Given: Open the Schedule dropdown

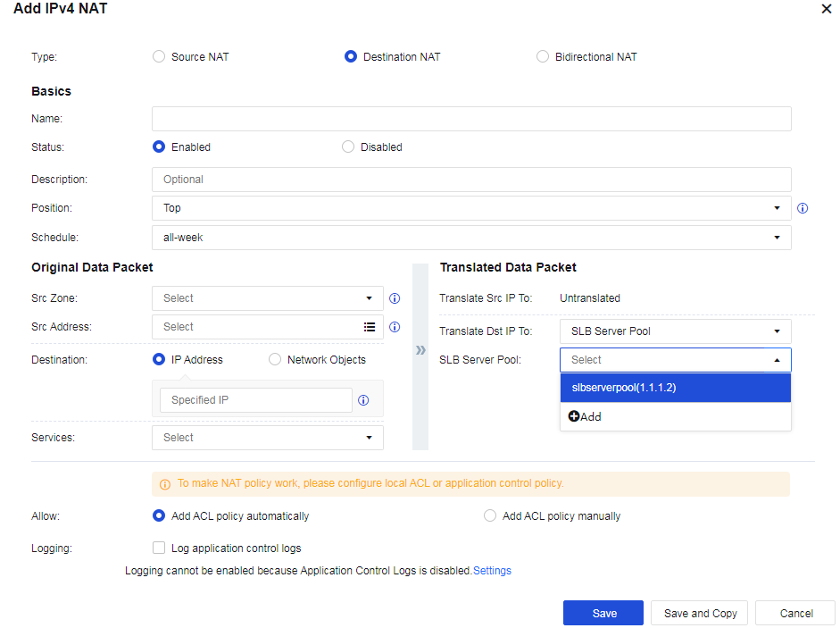Looking at the screenshot, I should (471, 238).
